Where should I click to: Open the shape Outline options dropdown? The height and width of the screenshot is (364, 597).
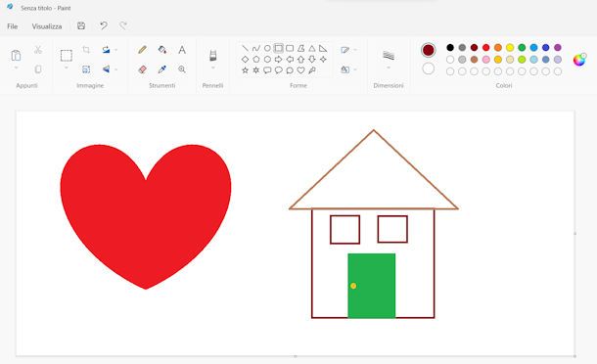[x=349, y=50]
